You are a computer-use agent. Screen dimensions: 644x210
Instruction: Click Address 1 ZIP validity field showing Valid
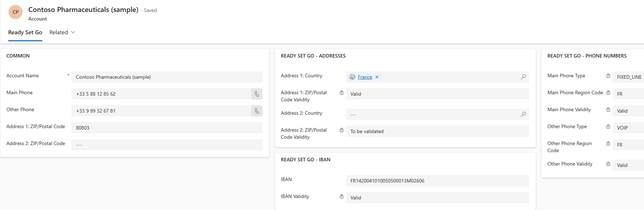click(437, 94)
